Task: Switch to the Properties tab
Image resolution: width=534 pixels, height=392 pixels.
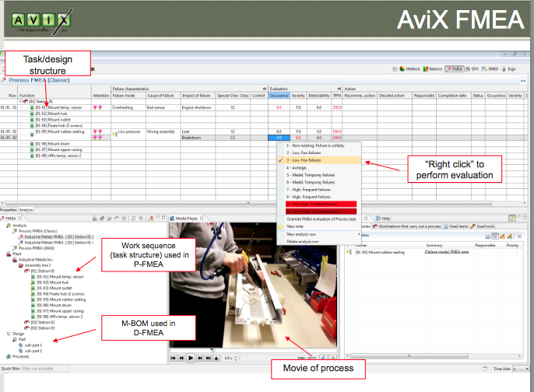Action: (9, 210)
